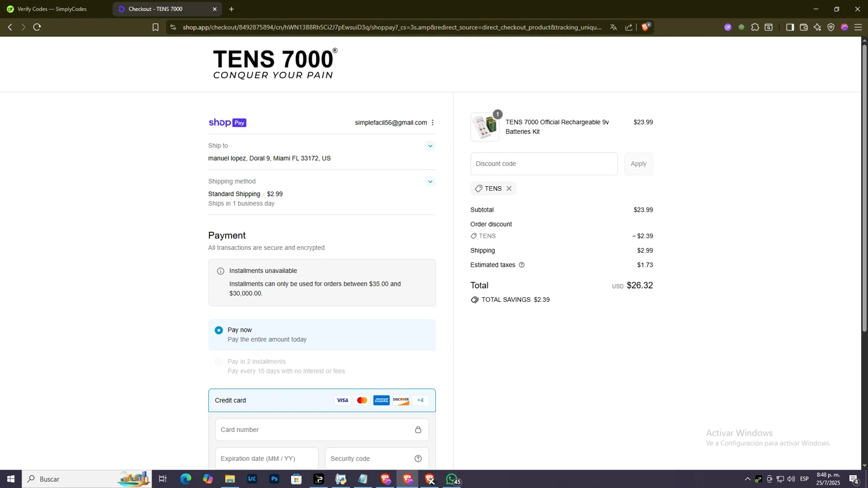
Task: Open the Brave Wallet icon
Action: [x=804, y=27]
